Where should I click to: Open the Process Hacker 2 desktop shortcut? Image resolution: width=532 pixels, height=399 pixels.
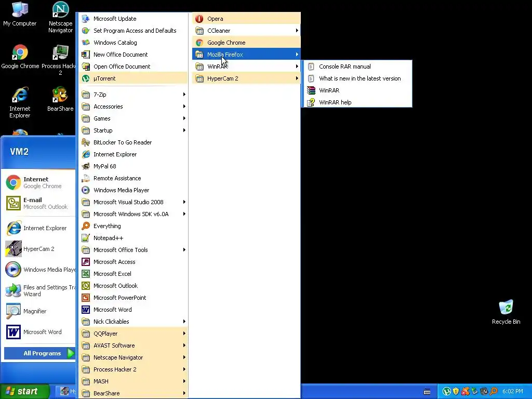(x=60, y=60)
